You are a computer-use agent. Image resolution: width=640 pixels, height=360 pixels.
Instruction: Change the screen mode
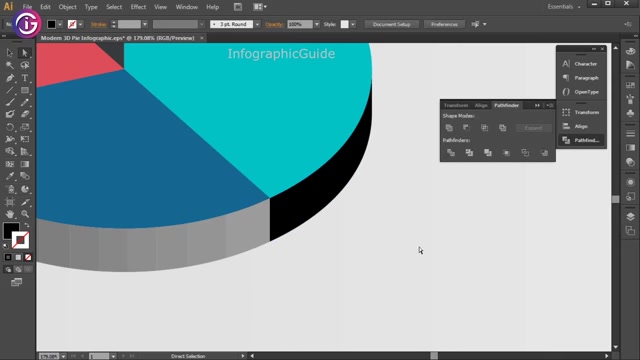coord(16,282)
